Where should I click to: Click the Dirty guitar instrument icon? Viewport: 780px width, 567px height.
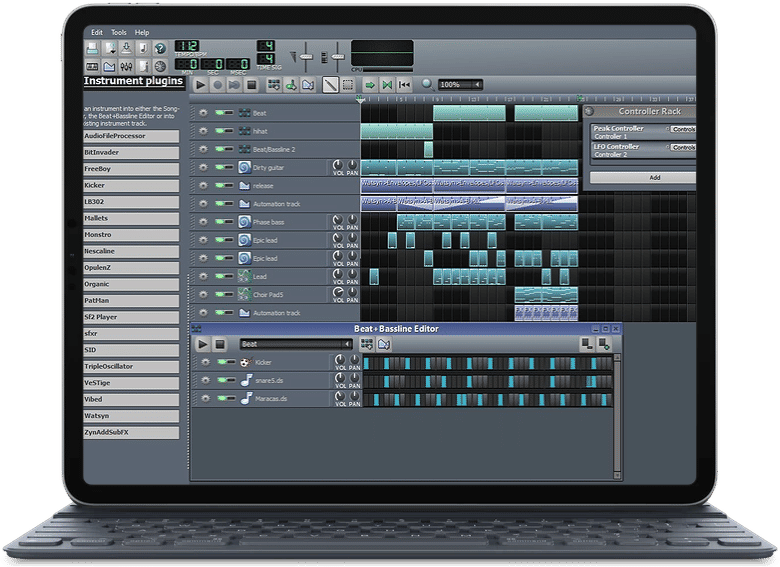coord(244,167)
